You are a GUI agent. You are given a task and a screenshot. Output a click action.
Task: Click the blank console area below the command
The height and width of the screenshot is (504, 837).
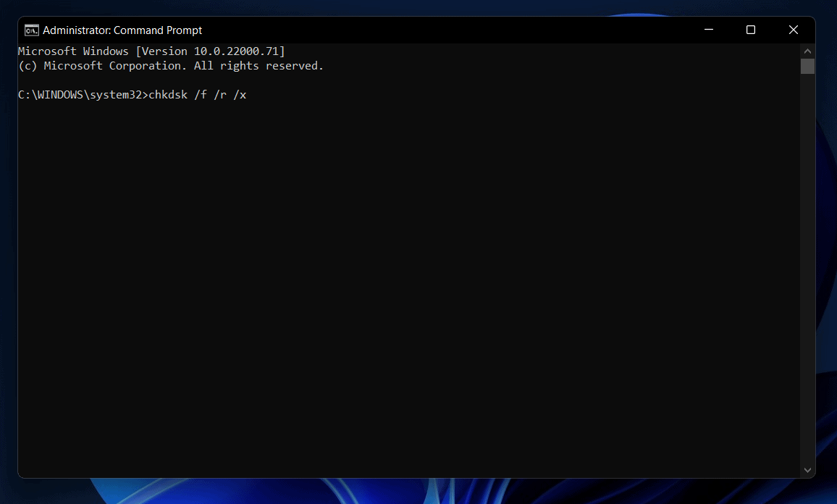pos(405,290)
